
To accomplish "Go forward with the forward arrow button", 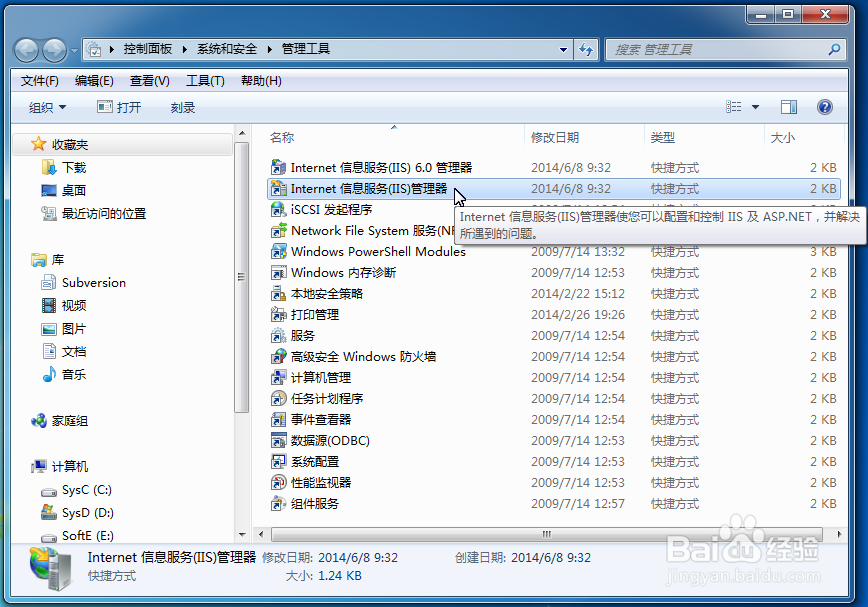I will click(x=54, y=50).
